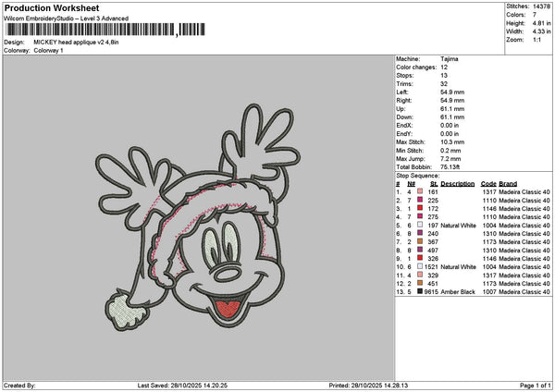Select the design name 'MICKEY head applique v2 4,8in'
Viewport: 555px width, 392px height.
[x=76, y=43]
